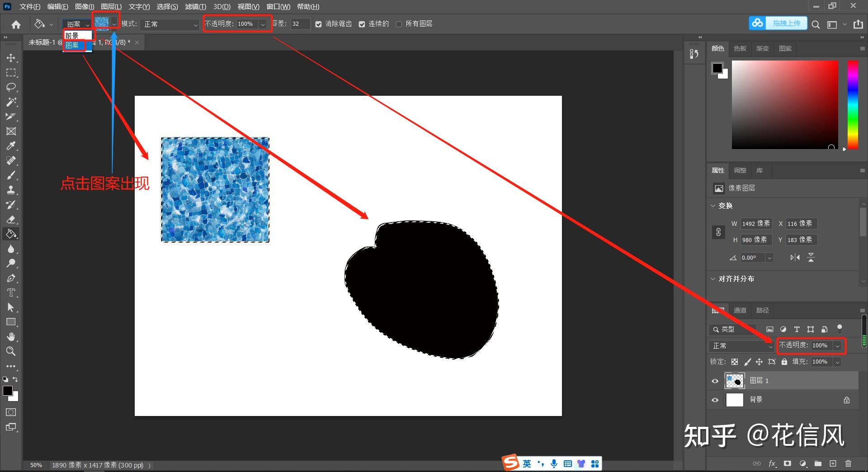Screen dimensions: 868x472
Task: Choose 前景 in the dropdown list
Action: (78, 36)
